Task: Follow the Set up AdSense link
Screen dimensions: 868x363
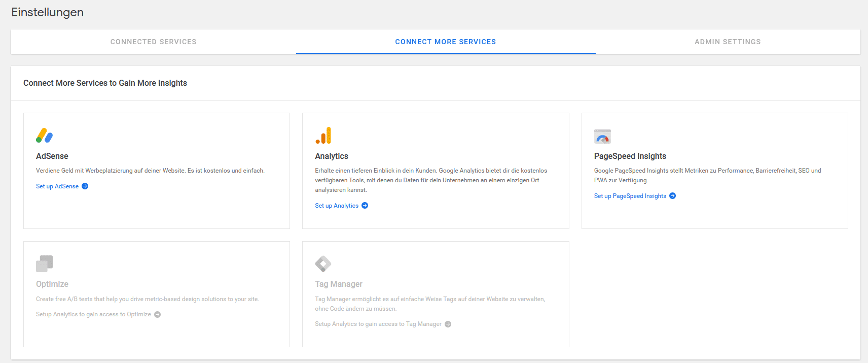Action: click(x=57, y=186)
